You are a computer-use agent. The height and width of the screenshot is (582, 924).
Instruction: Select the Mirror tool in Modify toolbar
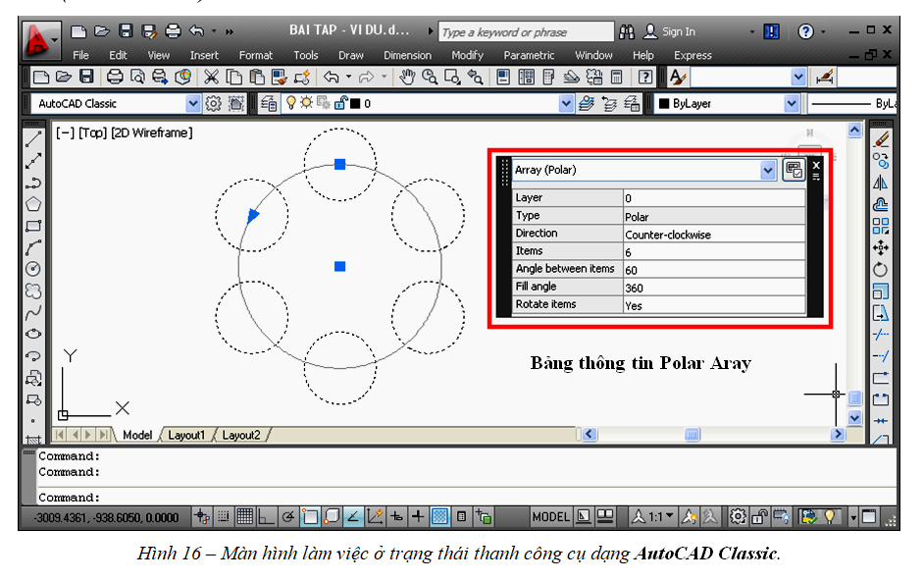[x=881, y=183]
